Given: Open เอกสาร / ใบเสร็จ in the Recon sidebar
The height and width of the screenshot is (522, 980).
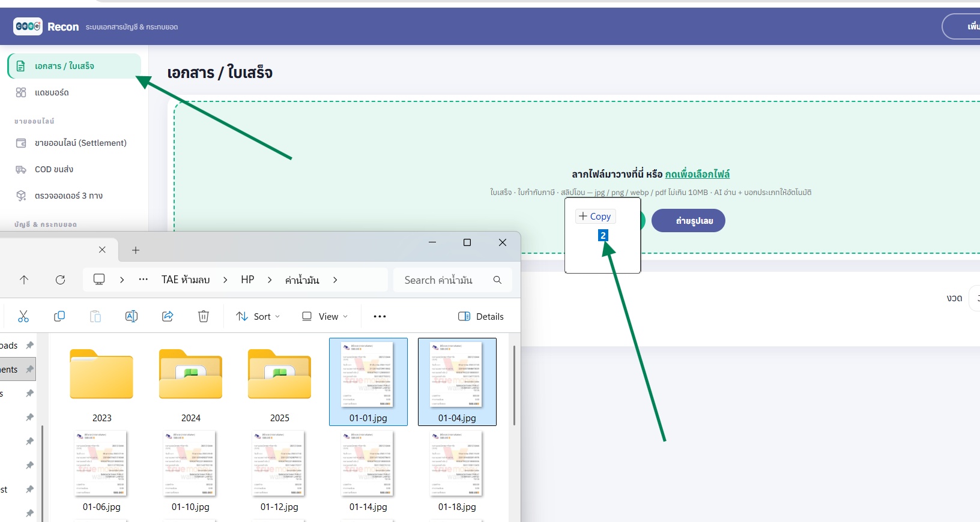Looking at the screenshot, I should (x=74, y=66).
